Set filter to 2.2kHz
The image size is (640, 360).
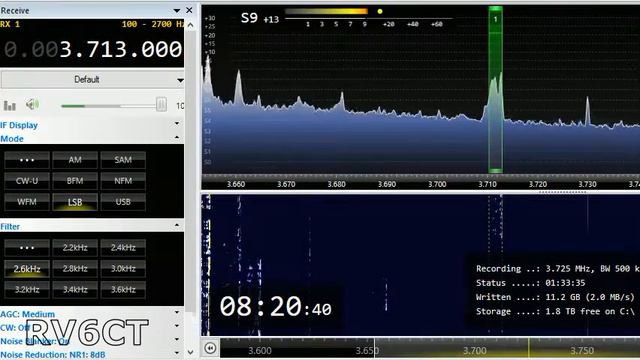75,248
